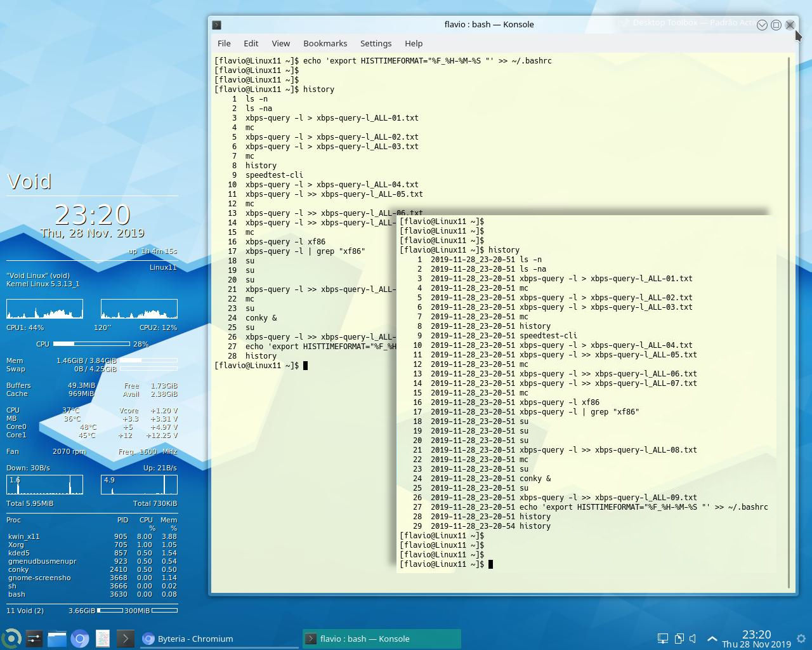Click the Byteria - Chromium taskbar entry

[197, 639]
